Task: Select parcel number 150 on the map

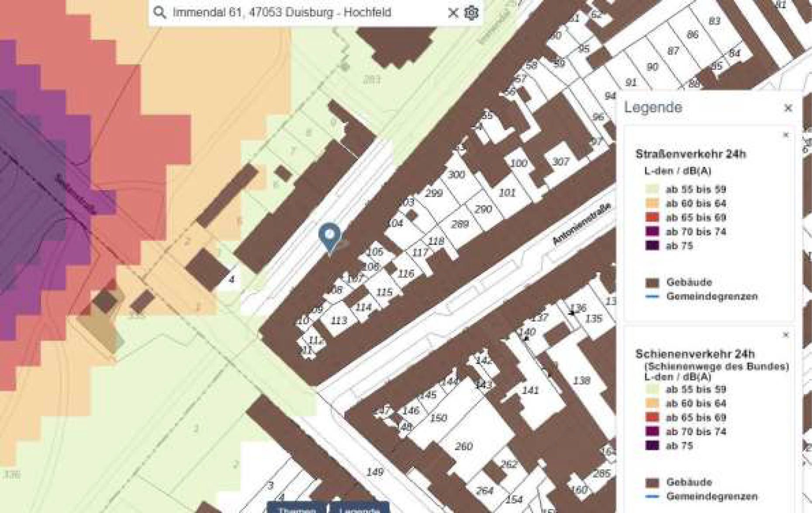Action: click(x=438, y=419)
